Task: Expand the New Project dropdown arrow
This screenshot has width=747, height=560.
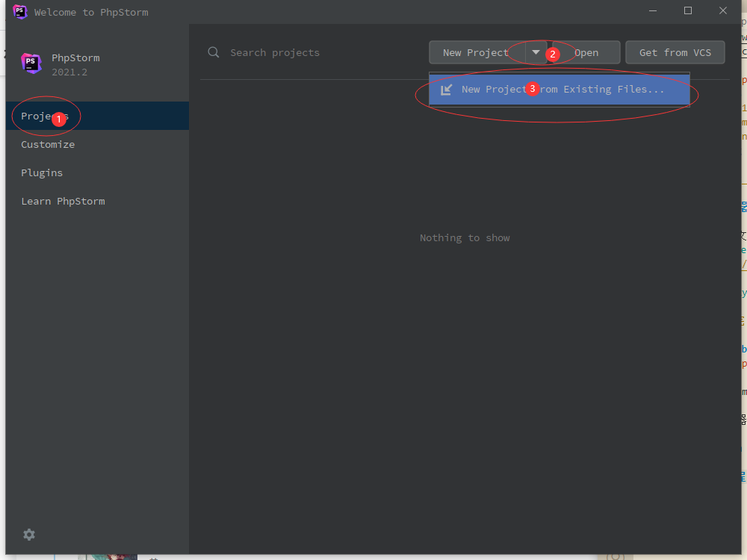Action: [536, 52]
